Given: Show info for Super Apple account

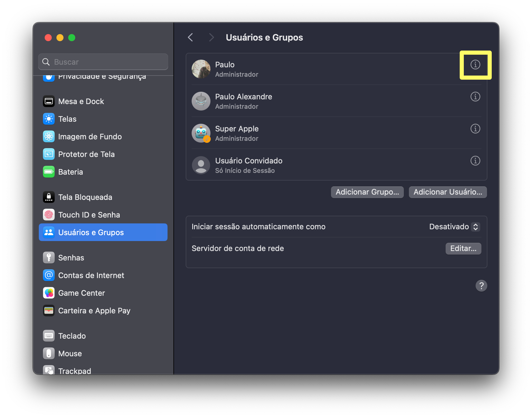Looking at the screenshot, I should tap(475, 129).
